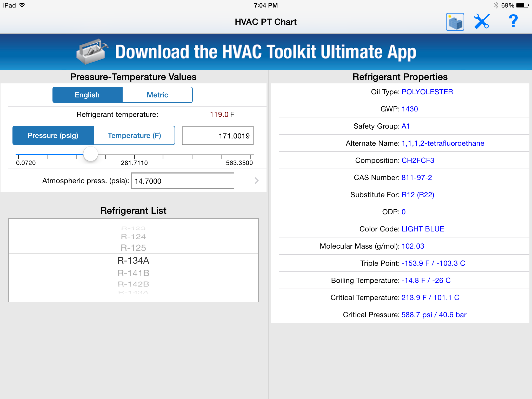The width and height of the screenshot is (532, 399).
Task: Open help via question mark icon
Action: pyautogui.click(x=513, y=21)
